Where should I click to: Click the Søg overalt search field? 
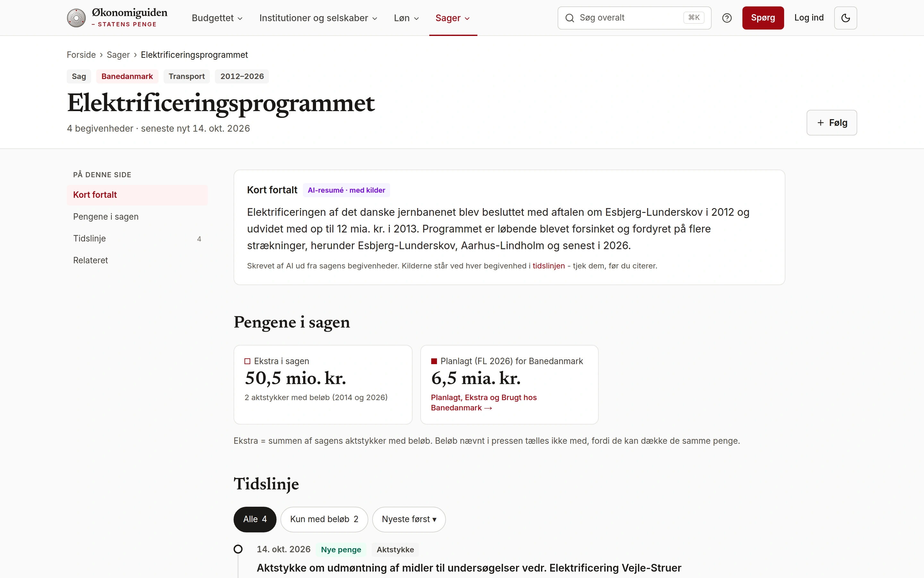634,18
